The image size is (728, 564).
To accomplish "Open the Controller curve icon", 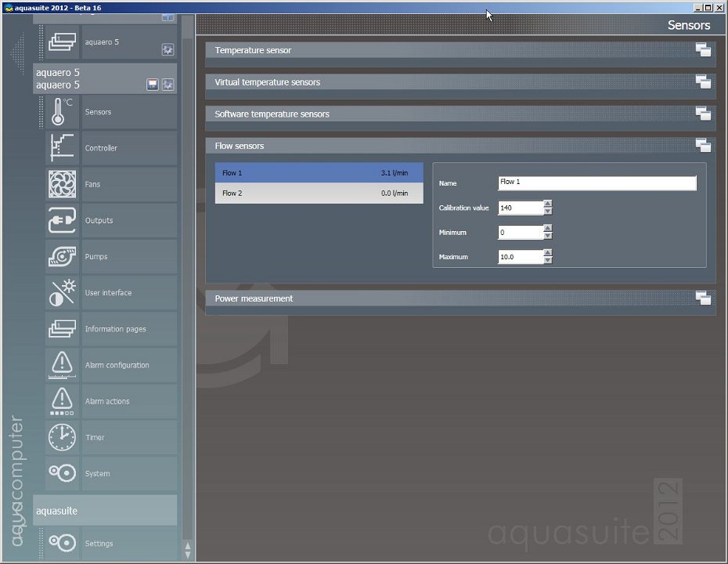I will point(62,148).
